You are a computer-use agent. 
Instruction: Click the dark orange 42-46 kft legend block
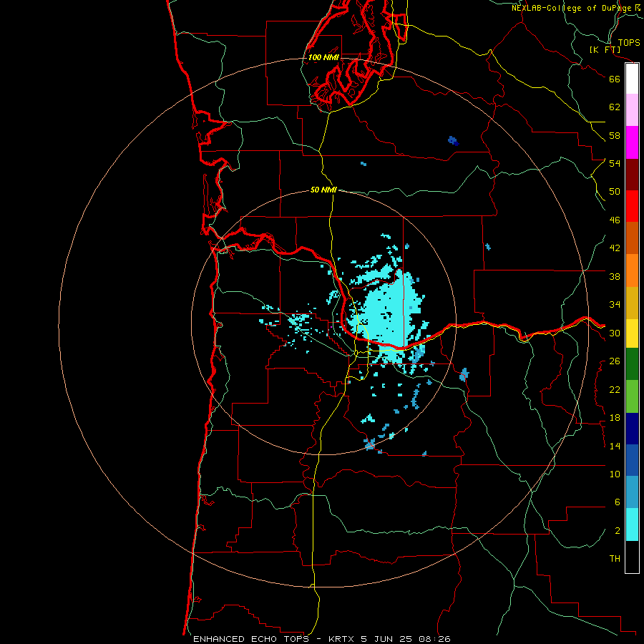pos(632,238)
